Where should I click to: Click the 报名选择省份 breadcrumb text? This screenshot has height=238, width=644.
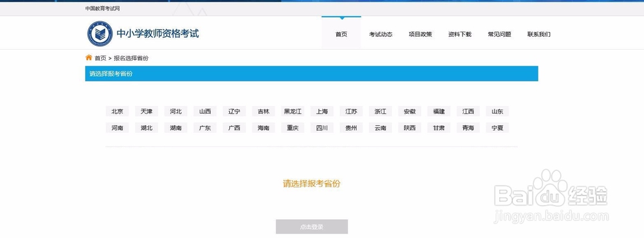point(131,58)
